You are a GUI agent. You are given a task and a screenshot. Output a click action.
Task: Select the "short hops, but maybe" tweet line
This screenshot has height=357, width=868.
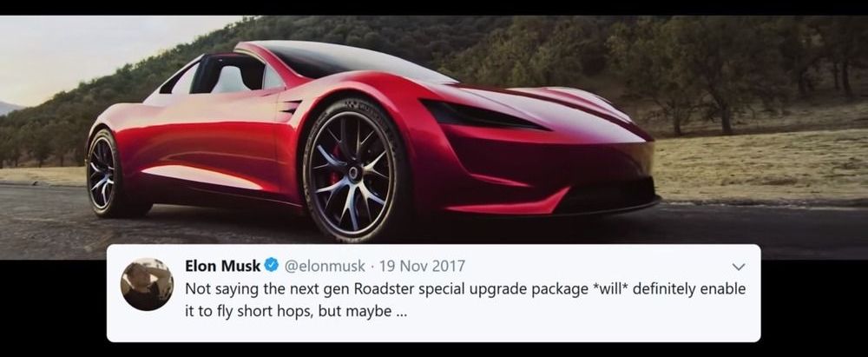[x=296, y=312]
